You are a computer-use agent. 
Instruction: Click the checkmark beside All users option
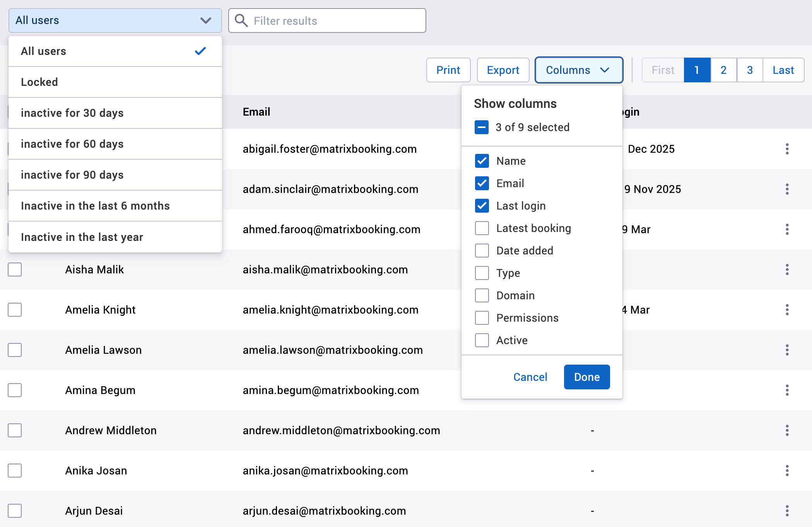tap(200, 51)
